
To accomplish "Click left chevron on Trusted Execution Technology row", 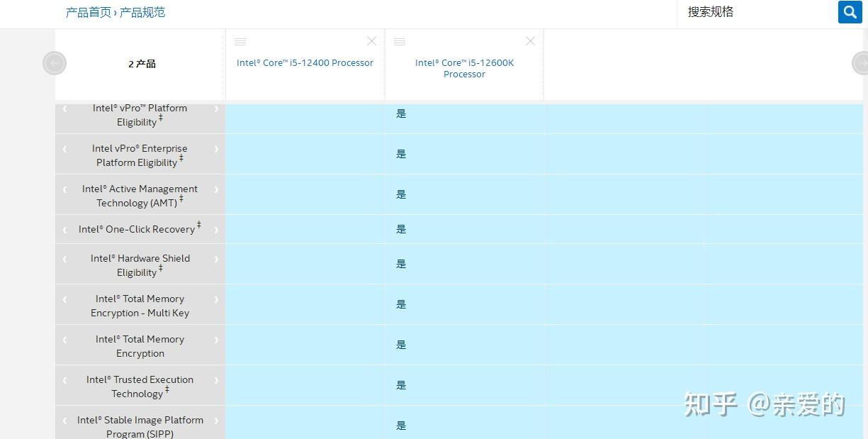I will click(x=64, y=380).
